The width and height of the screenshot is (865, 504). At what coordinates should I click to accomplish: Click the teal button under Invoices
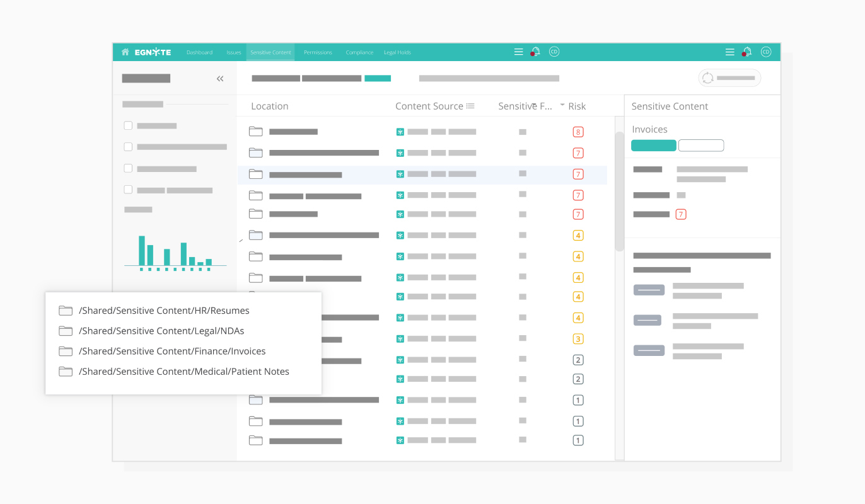point(653,146)
